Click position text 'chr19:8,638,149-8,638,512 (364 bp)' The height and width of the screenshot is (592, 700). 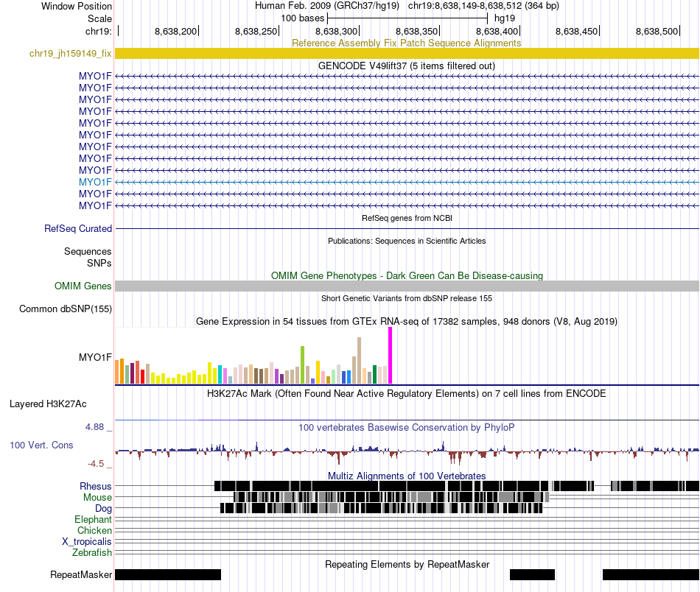483,6
